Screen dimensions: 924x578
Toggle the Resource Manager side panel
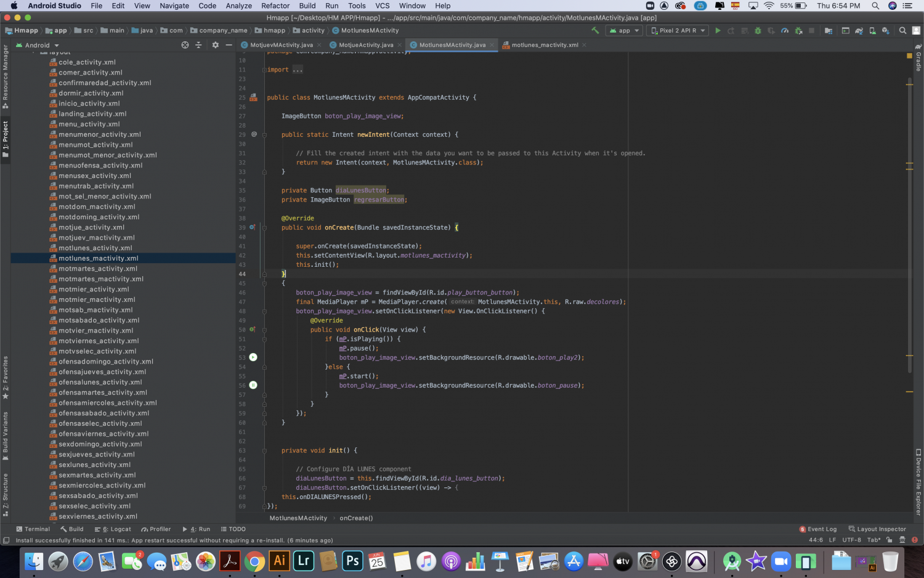click(x=6, y=77)
